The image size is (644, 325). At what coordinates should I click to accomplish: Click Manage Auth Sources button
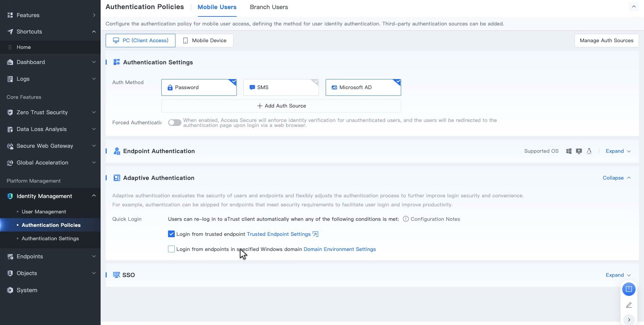coord(606,41)
